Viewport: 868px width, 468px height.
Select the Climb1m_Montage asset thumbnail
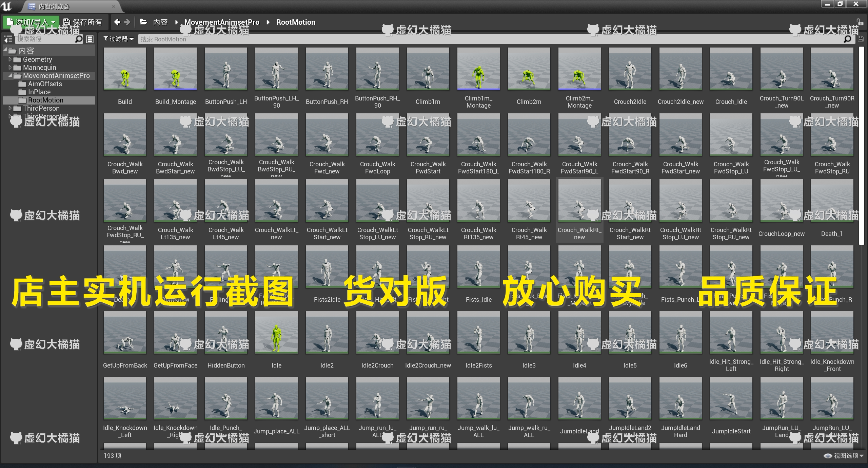pyautogui.click(x=478, y=69)
